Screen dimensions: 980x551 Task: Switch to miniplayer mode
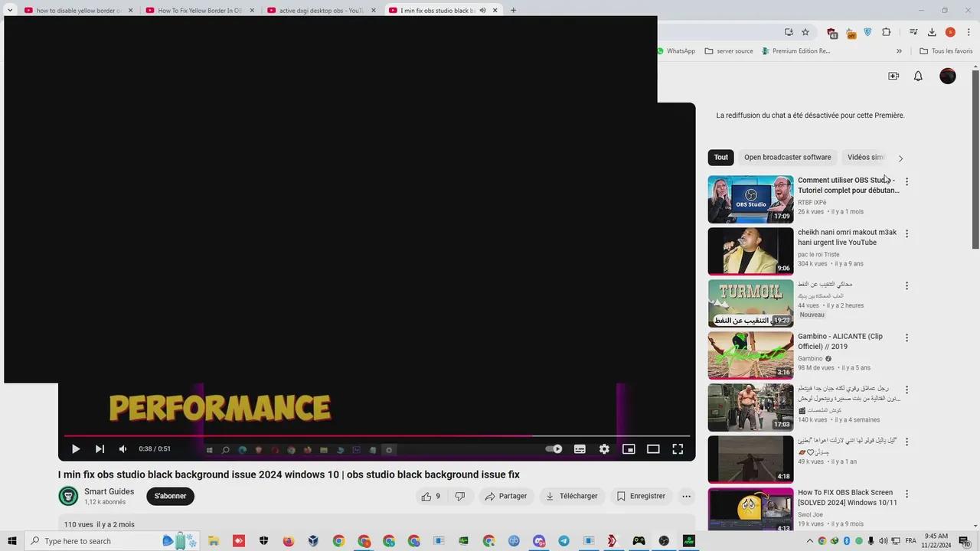point(629,449)
